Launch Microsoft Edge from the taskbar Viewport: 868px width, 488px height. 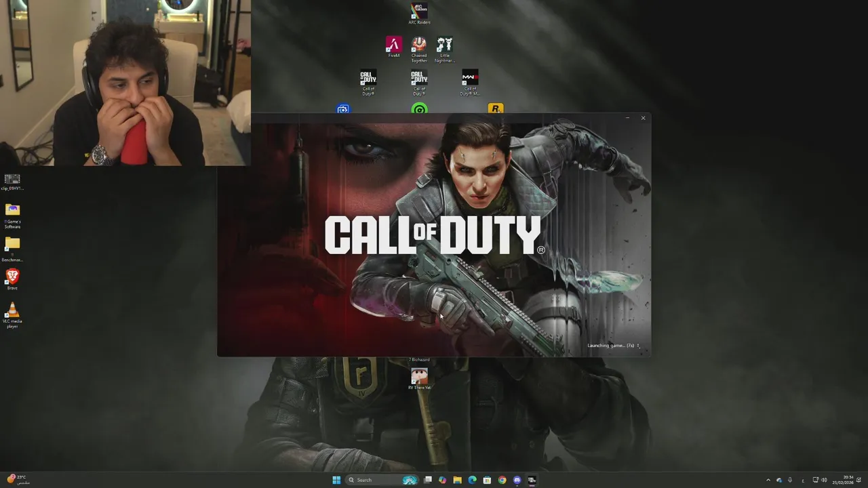(473, 480)
